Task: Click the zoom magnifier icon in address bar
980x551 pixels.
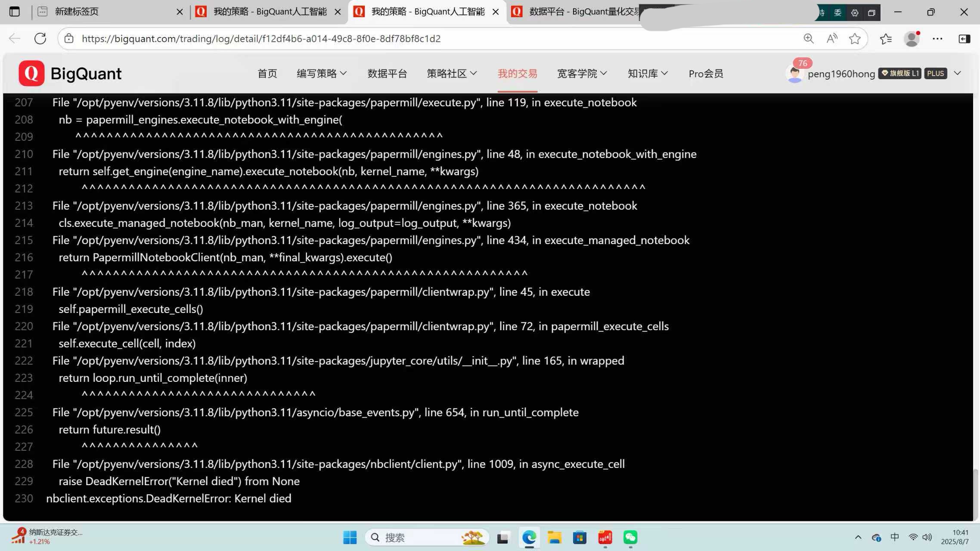Action: coord(808,39)
